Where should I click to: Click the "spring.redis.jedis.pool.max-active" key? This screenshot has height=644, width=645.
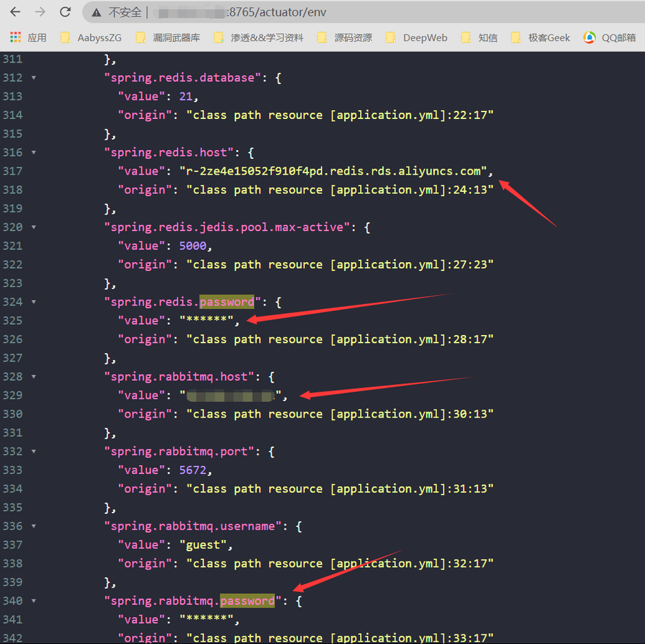227,228
